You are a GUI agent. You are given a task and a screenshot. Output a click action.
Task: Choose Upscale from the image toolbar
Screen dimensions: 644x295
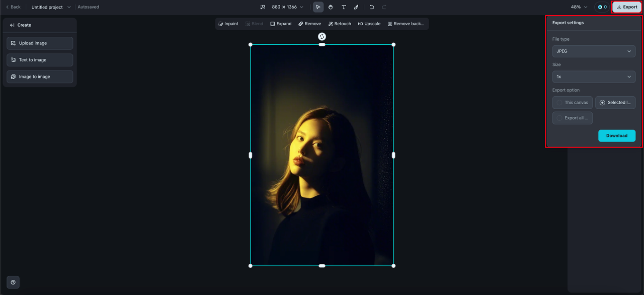click(x=369, y=24)
